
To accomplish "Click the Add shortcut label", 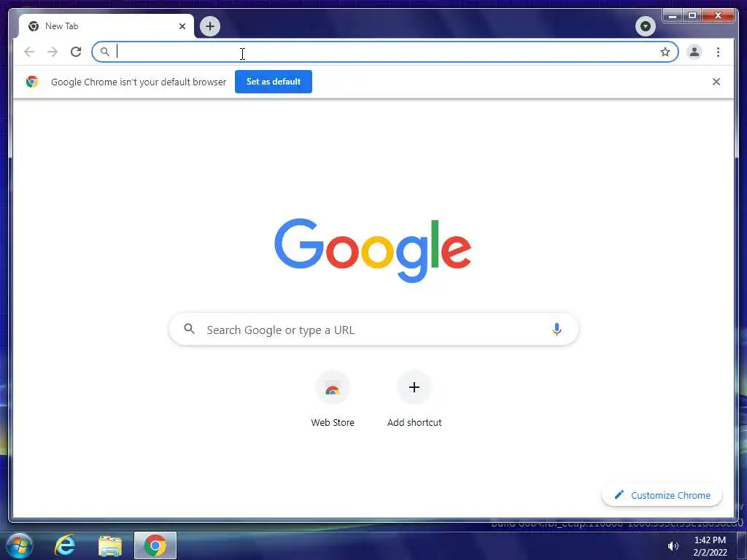I will tap(414, 422).
